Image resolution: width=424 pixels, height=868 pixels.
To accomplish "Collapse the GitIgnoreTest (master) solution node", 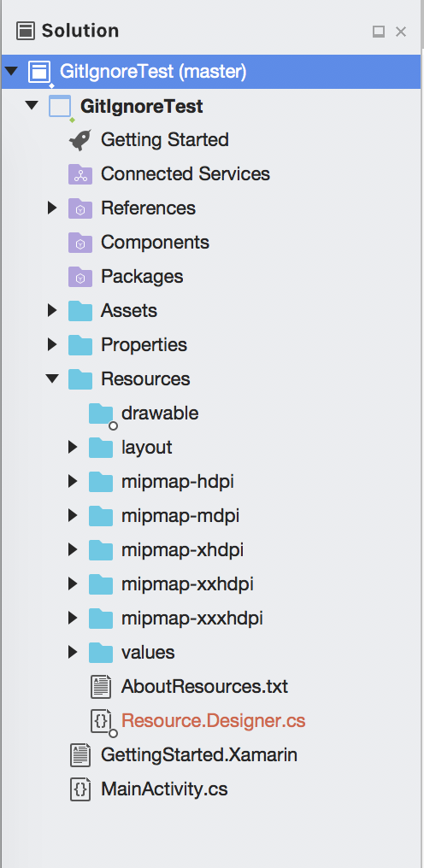I will click(x=12, y=72).
